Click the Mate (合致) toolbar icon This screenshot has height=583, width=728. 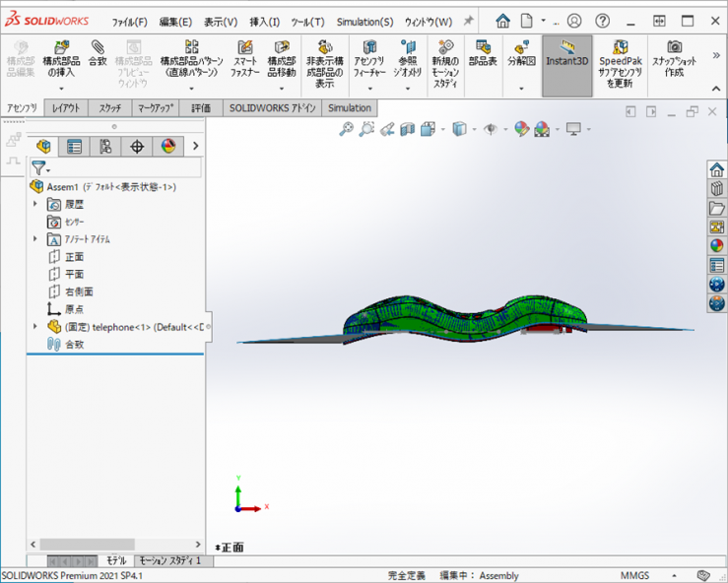(x=98, y=54)
